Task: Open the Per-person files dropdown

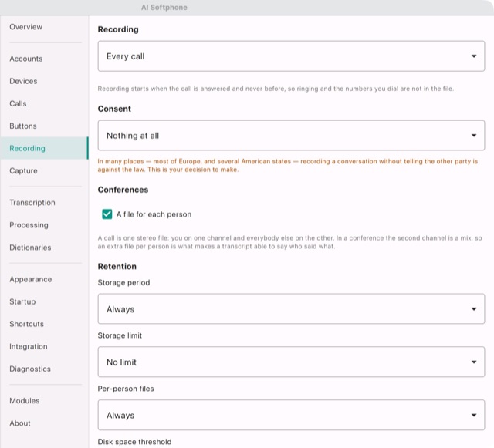Action: [x=291, y=415]
